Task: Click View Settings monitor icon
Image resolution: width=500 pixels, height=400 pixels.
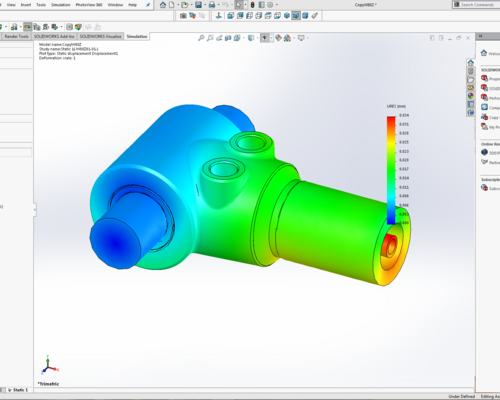Action: [x=301, y=38]
